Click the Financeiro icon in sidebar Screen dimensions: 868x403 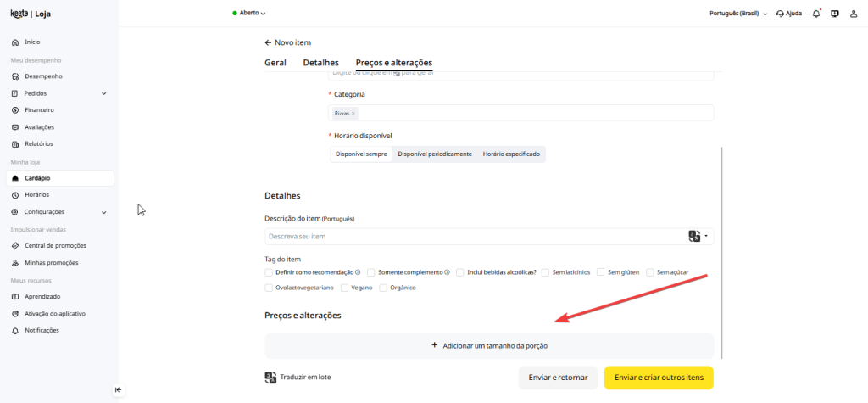point(15,110)
